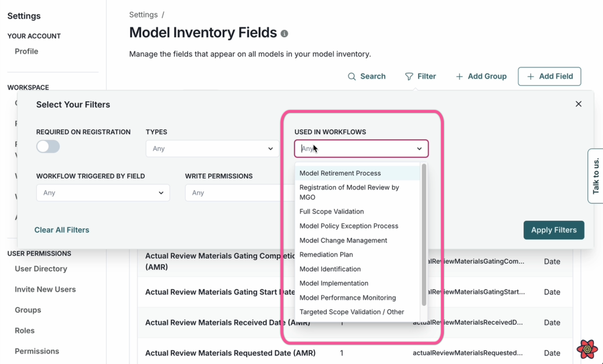Go to Profile in the sidebar
Image resolution: width=603 pixels, height=364 pixels.
point(26,51)
